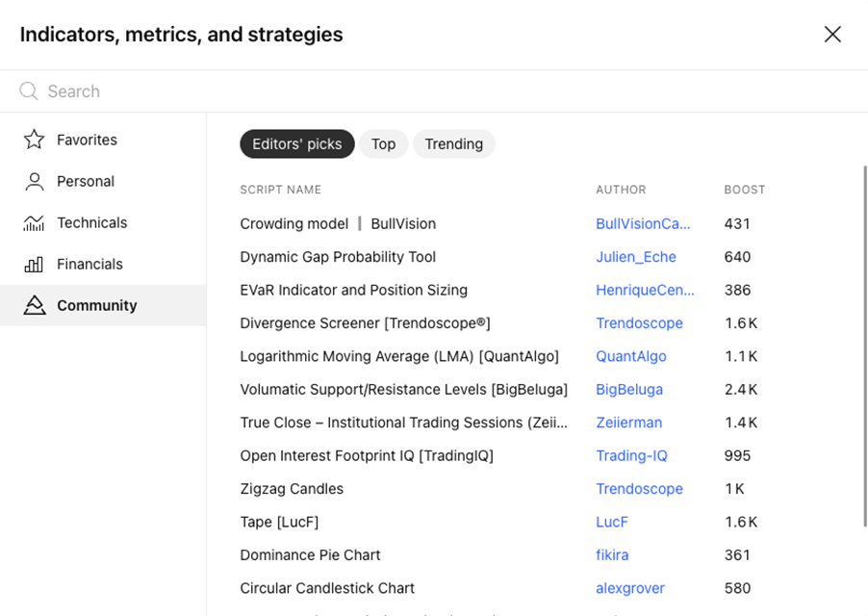
Task: Click the Favorites star icon
Action: 34,140
